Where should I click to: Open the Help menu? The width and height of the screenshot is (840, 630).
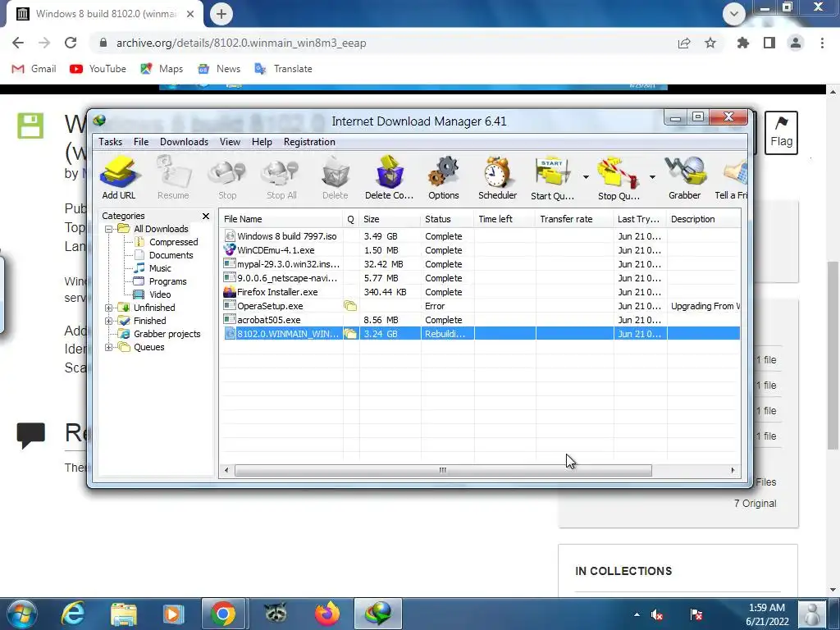[x=262, y=142]
